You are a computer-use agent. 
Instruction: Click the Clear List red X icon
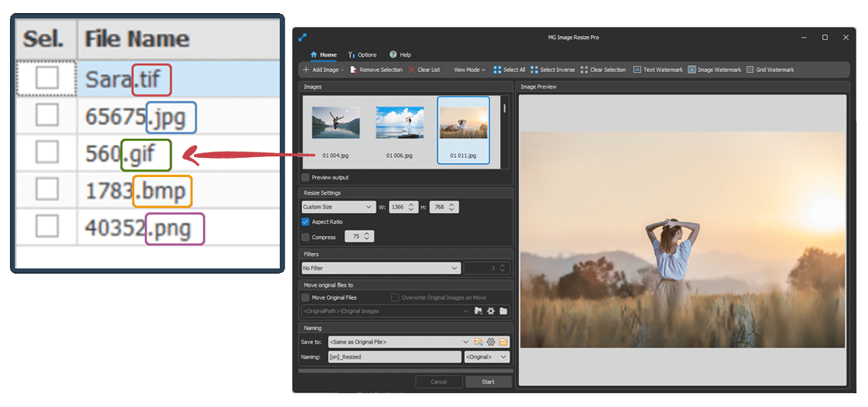(x=411, y=70)
